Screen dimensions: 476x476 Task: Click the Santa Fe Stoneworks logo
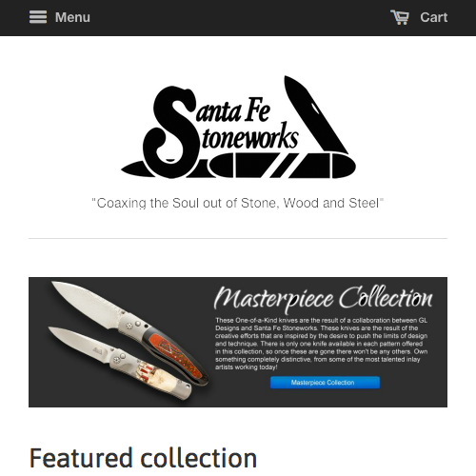point(238,127)
